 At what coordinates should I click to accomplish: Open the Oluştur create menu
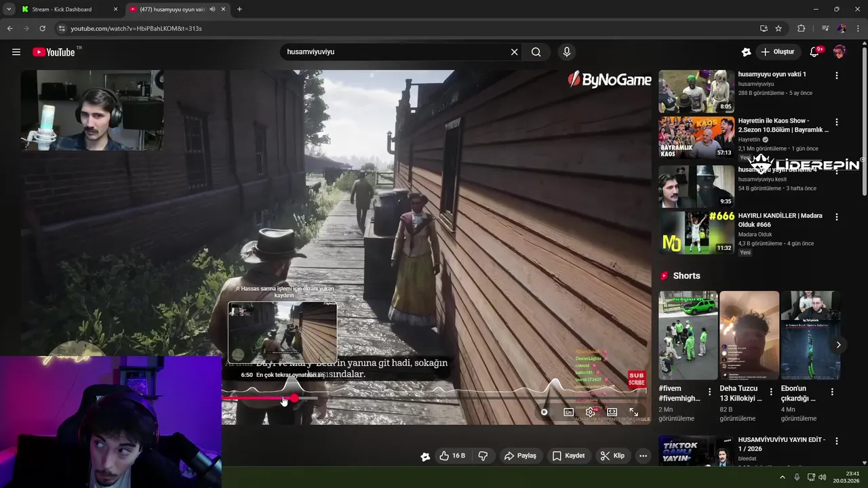[x=778, y=52]
